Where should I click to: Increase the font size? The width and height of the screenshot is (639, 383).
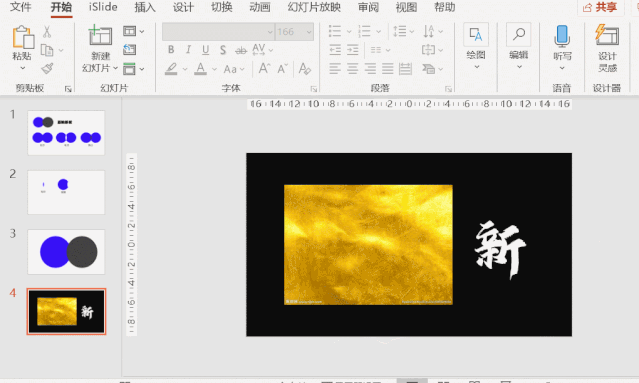click(x=264, y=68)
